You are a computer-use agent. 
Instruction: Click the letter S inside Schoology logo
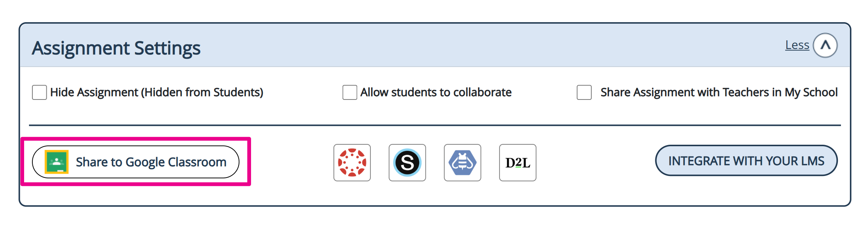point(407,163)
